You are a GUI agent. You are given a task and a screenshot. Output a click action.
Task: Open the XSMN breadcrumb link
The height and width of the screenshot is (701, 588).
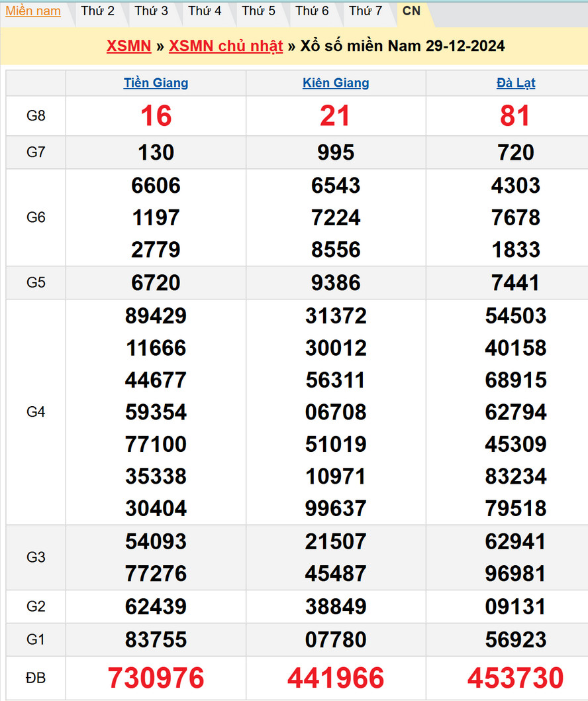click(x=128, y=46)
